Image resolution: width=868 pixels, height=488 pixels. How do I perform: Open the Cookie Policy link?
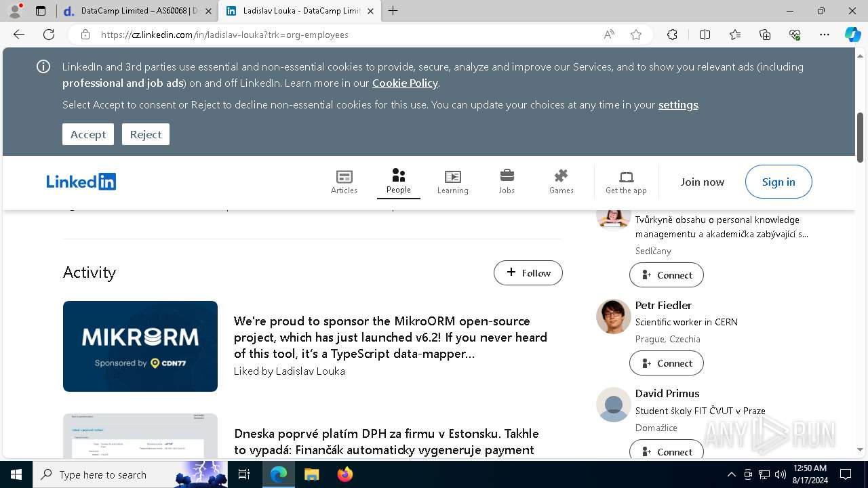point(405,83)
